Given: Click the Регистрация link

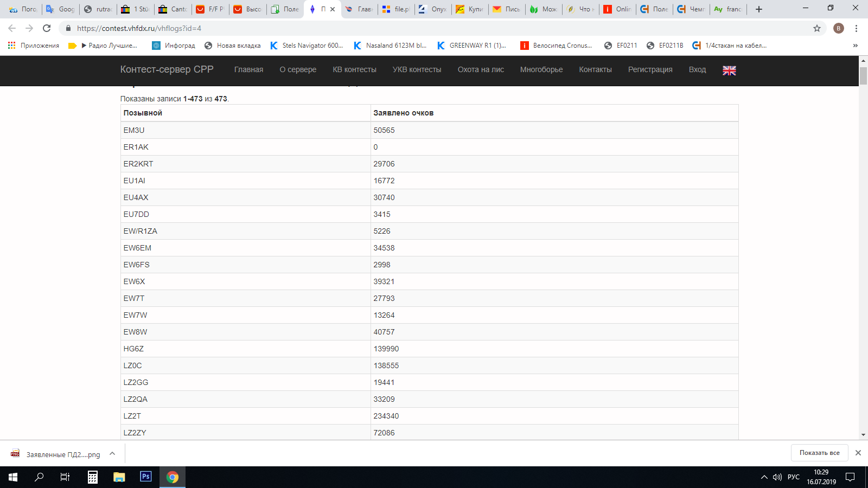Looking at the screenshot, I should point(650,69).
